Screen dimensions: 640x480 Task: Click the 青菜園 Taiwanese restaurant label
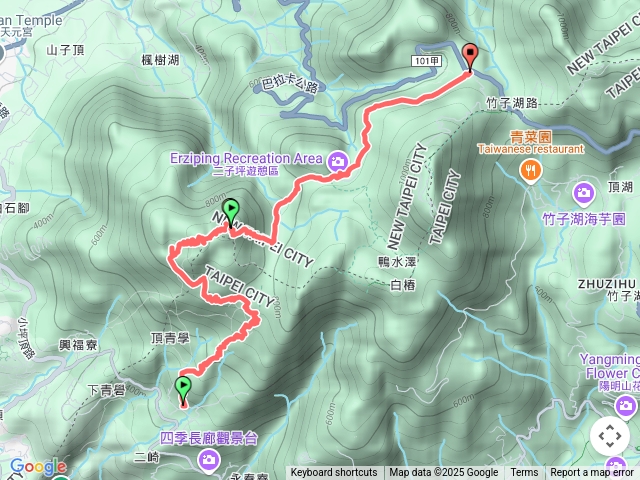531,142
